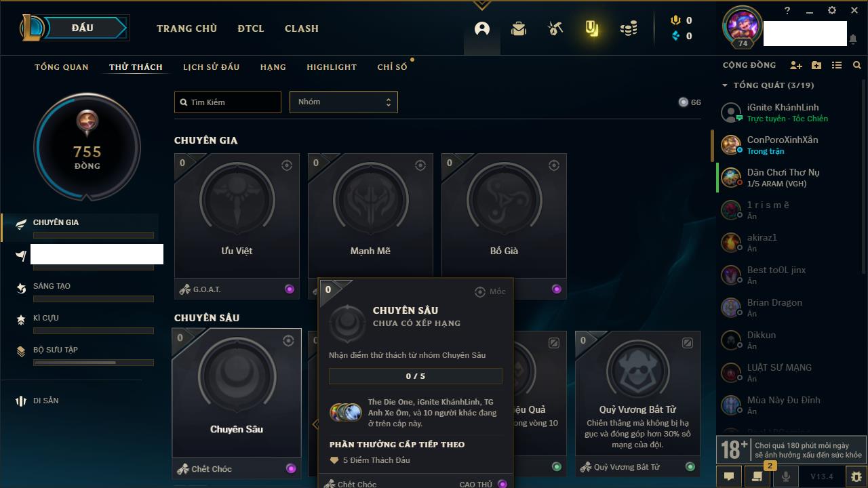The width and height of the screenshot is (868, 488).
Task: Click the Bộ Sưu Tập progress bar
Action: tap(94, 363)
